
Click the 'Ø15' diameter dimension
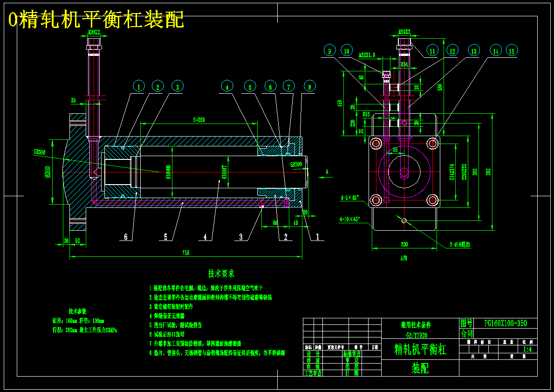[x=366, y=114]
